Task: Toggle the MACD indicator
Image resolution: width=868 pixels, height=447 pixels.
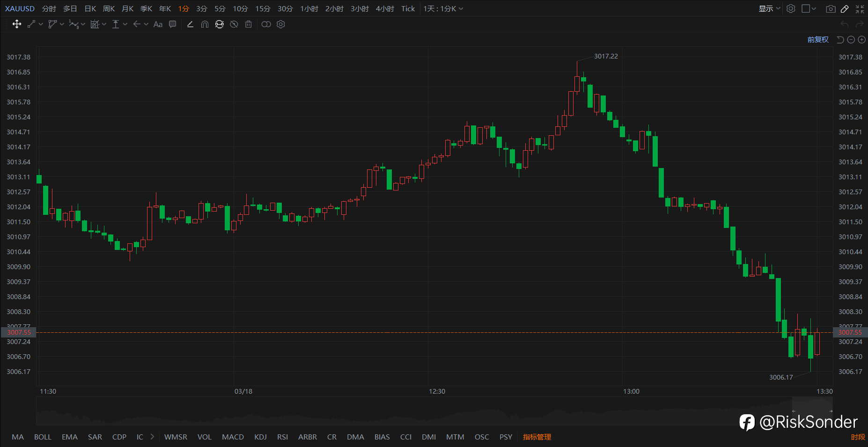Action: point(233,437)
